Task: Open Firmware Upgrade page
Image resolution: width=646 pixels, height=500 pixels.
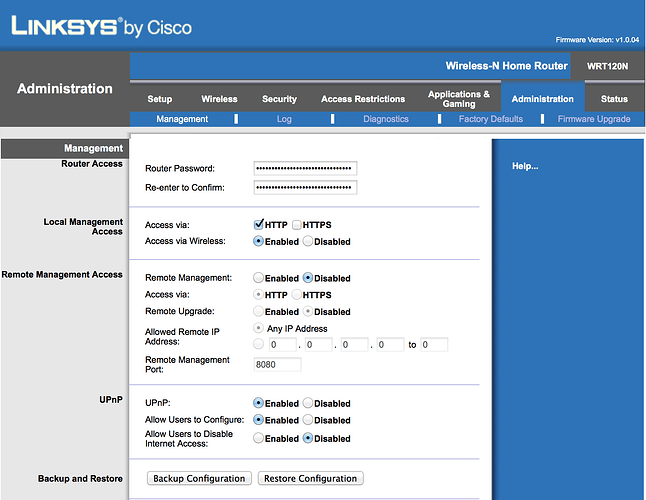Action: coord(594,119)
